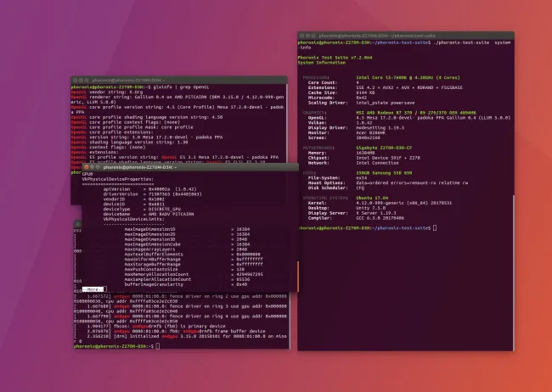
Task: Click the 'Mount Options:' line
Action: (388, 183)
